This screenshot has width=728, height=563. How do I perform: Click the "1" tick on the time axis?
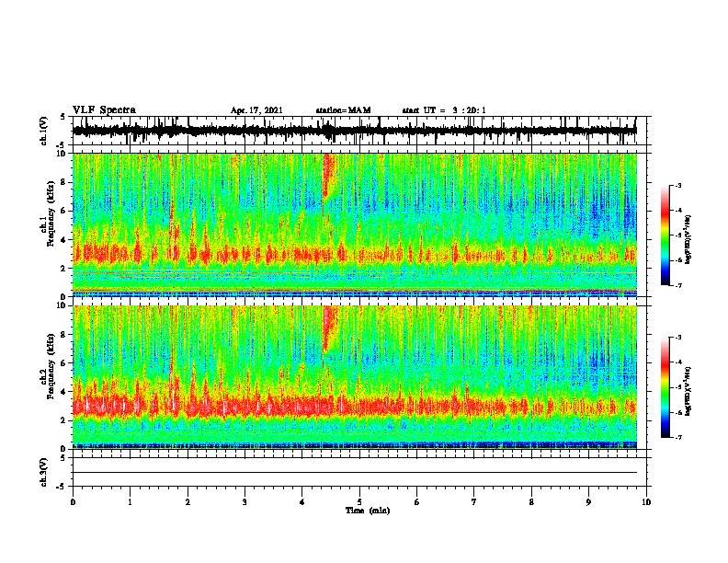pos(130,502)
